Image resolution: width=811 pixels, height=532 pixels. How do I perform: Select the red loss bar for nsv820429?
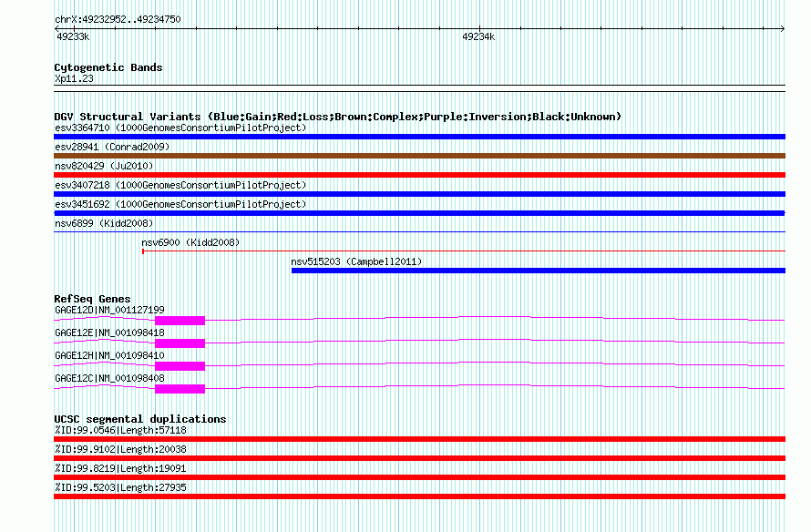point(419,175)
